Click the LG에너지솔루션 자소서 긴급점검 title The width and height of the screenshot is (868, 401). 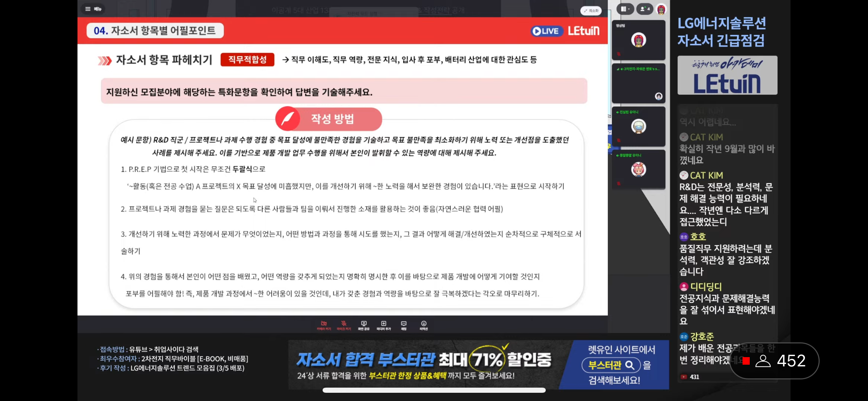(x=721, y=32)
